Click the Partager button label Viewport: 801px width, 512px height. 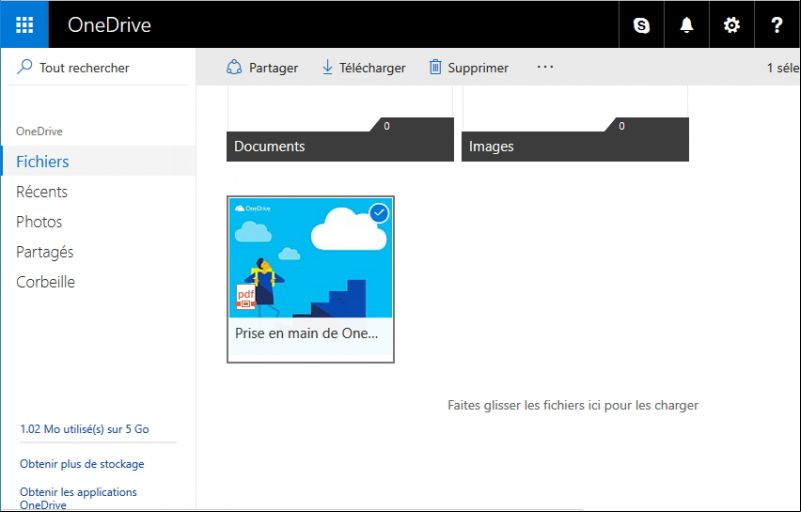point(273,68)
